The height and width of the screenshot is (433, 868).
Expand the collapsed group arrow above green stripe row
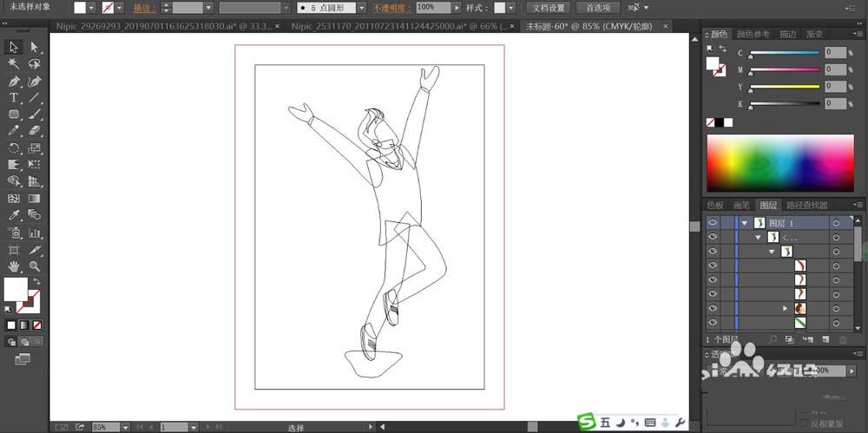785,308
